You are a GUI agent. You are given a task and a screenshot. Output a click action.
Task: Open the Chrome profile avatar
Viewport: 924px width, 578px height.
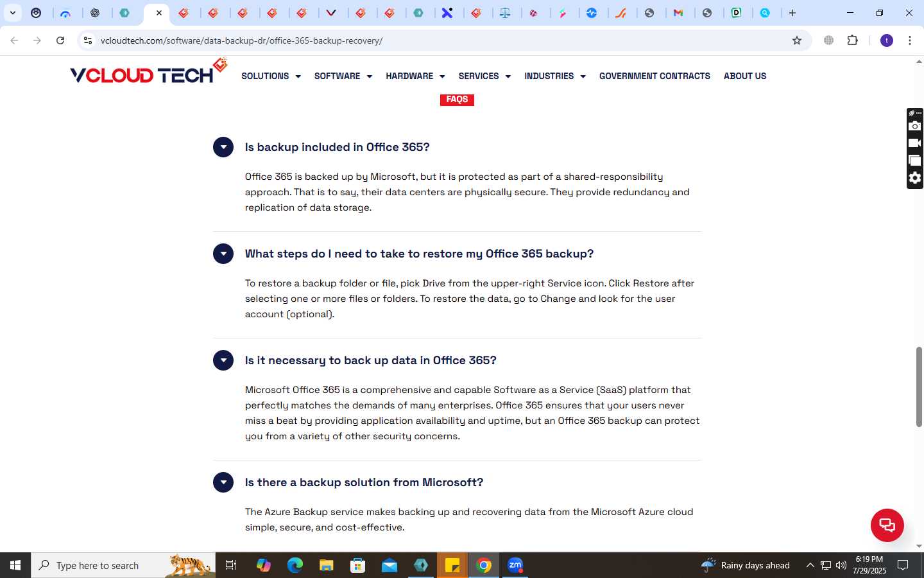point(887,40)
